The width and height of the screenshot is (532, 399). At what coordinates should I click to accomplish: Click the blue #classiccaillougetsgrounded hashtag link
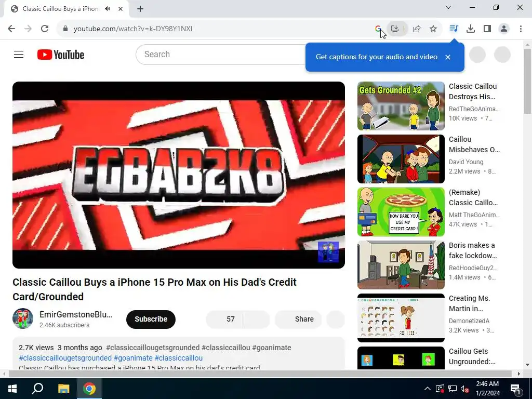pos(65,358)
